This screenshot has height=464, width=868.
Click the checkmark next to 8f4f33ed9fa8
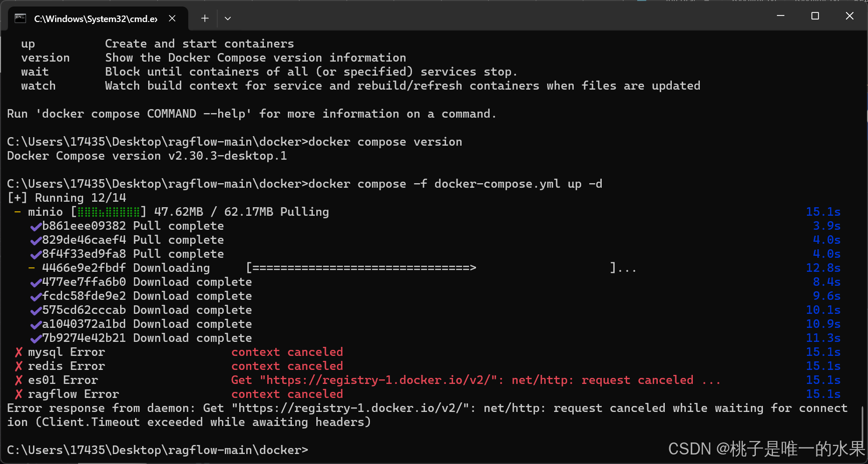click(36, 255)
